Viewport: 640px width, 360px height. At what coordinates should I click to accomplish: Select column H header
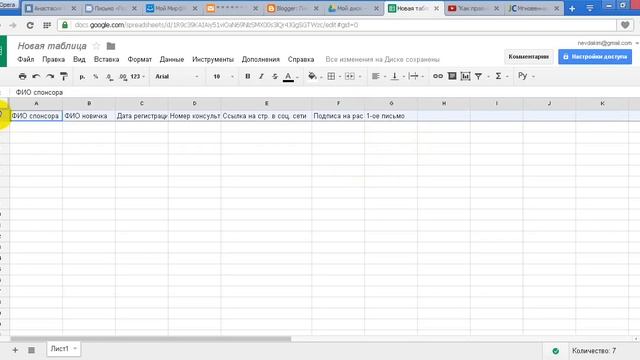click(444, 104)
